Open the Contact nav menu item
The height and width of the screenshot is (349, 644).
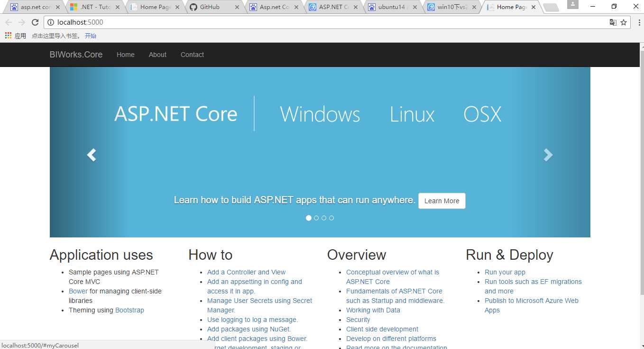pos(192,55)
